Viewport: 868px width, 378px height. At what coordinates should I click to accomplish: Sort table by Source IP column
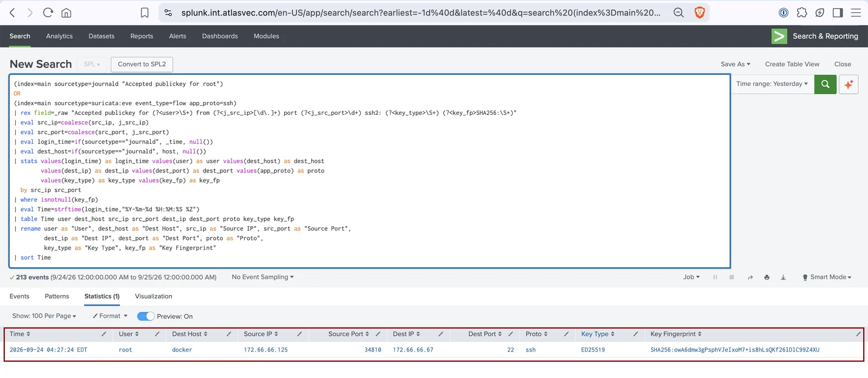tap(261, 334)
